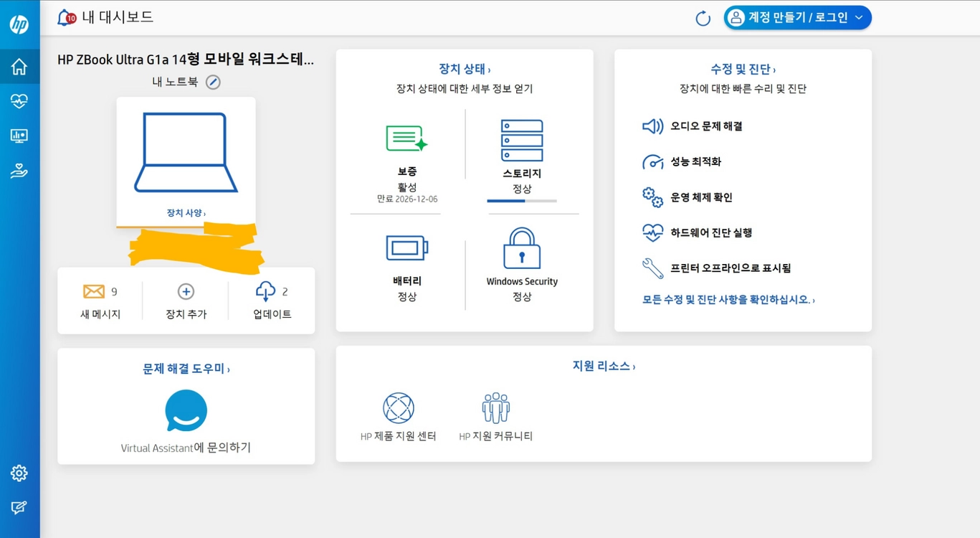The height and width of the screenshot is (538, 980).
Task: Click 만료 2026-12-06 warranty date
Action: point(407,199)
